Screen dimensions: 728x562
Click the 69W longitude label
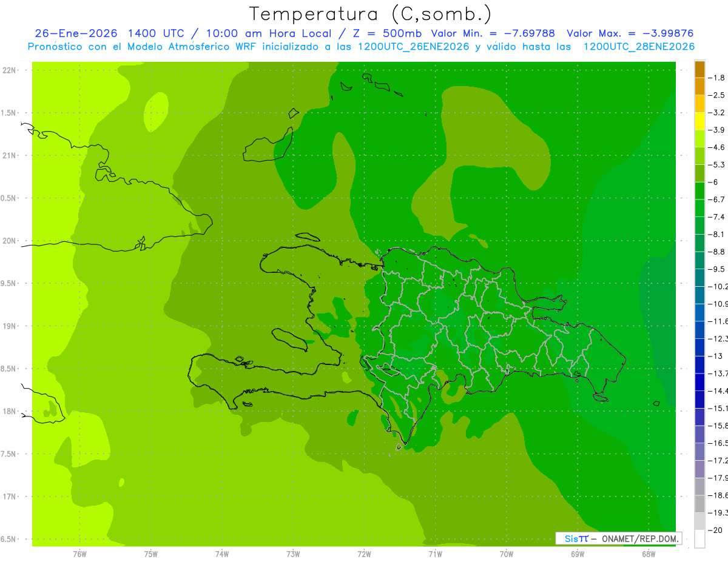578,554
